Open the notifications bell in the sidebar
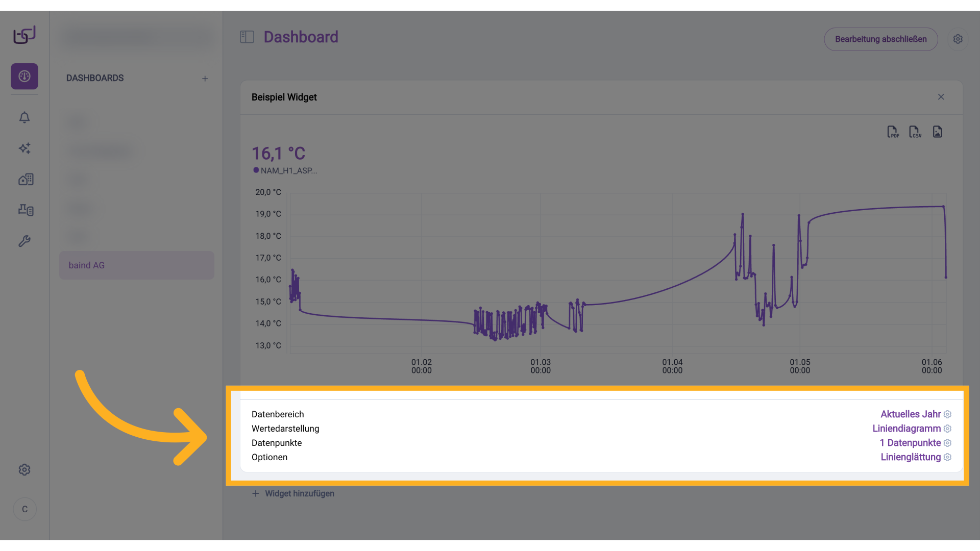The image size is (980, 551). [x=24, y=117]
